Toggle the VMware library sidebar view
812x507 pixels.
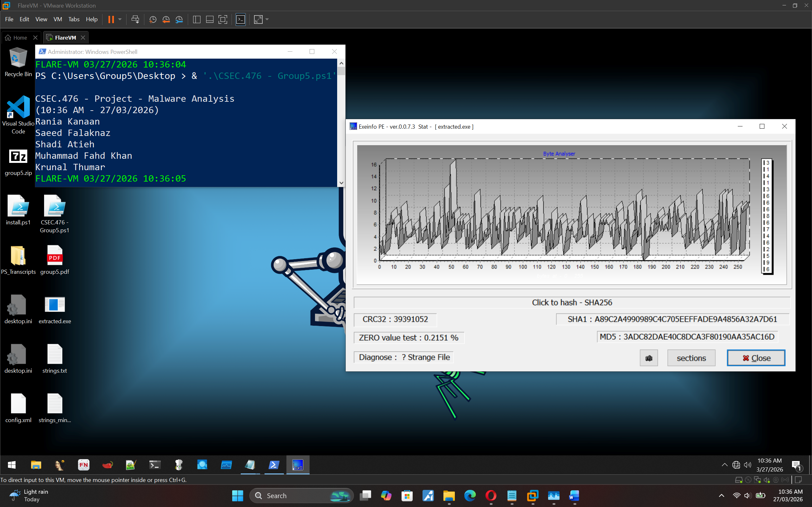pyautogui.click(x=197, y=19)
